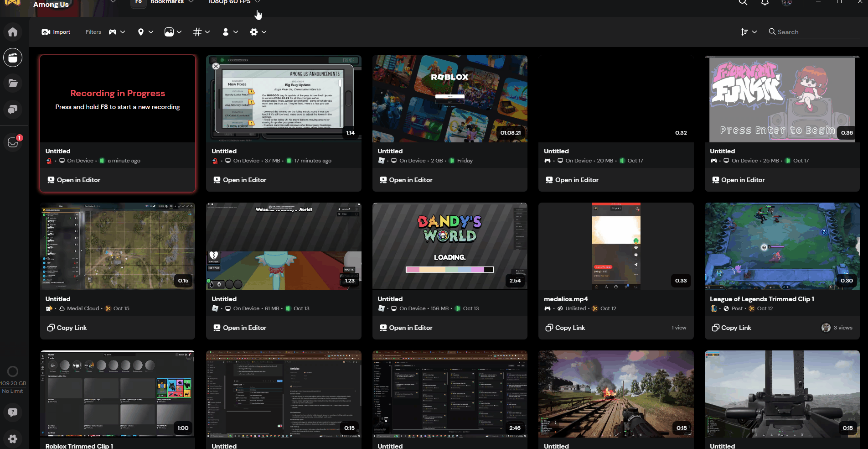Image resolution: width=868 pixels, height=449 pixels.
Task: Open the kanban board 2:46 clip thumbnail
Action: (450, 394)
